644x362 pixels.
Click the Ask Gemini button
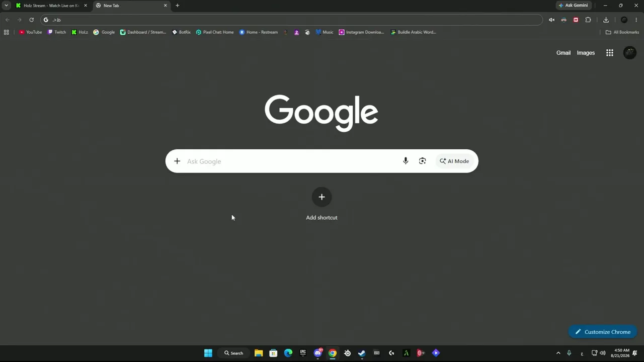(x=573, y=6)
